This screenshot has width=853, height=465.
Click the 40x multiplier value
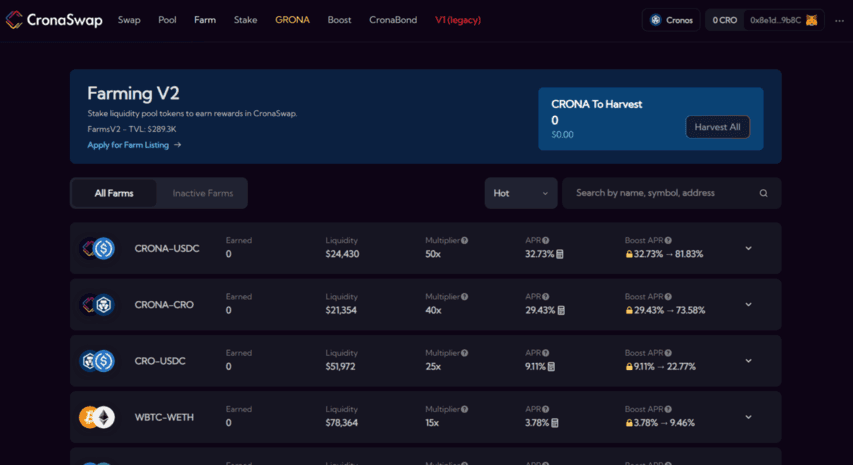[x=433, y=311]
